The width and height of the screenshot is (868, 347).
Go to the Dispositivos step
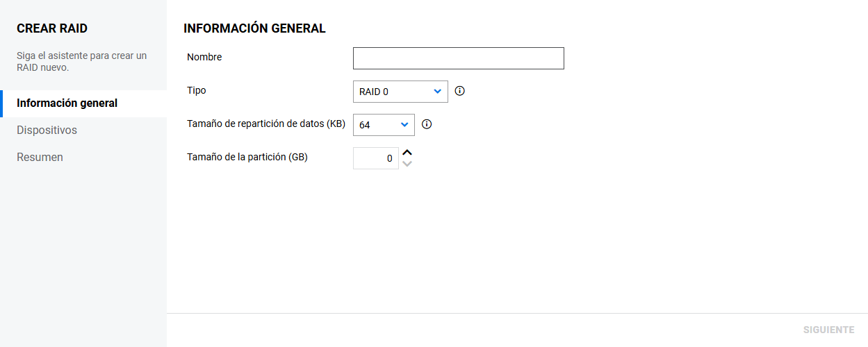47,130
